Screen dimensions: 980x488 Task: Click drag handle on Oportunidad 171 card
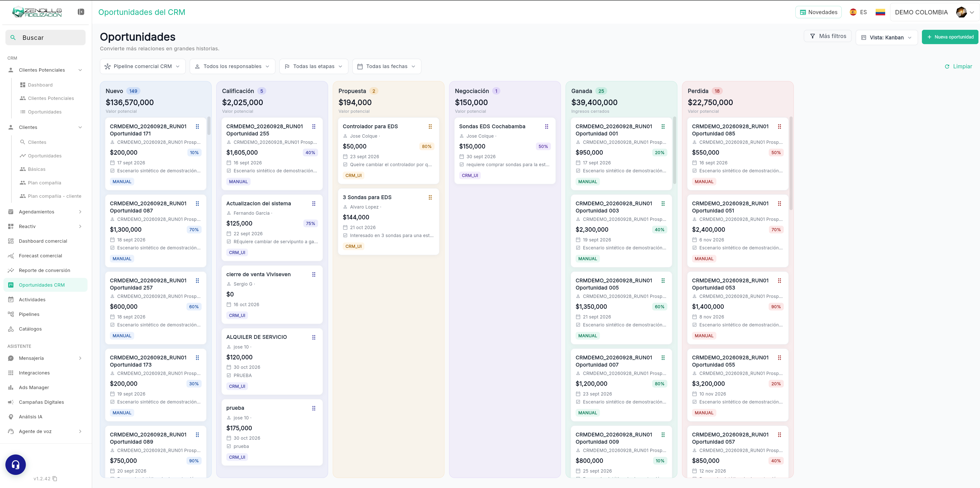(x=197, y=127)
